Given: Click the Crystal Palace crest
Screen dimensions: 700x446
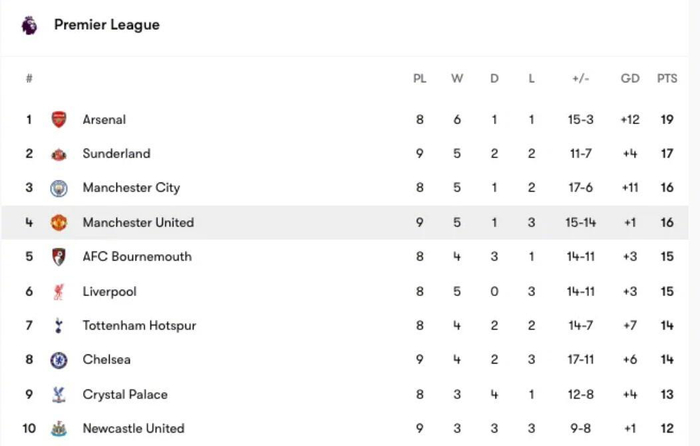Looking at the screenshot, I should point(59,395).
